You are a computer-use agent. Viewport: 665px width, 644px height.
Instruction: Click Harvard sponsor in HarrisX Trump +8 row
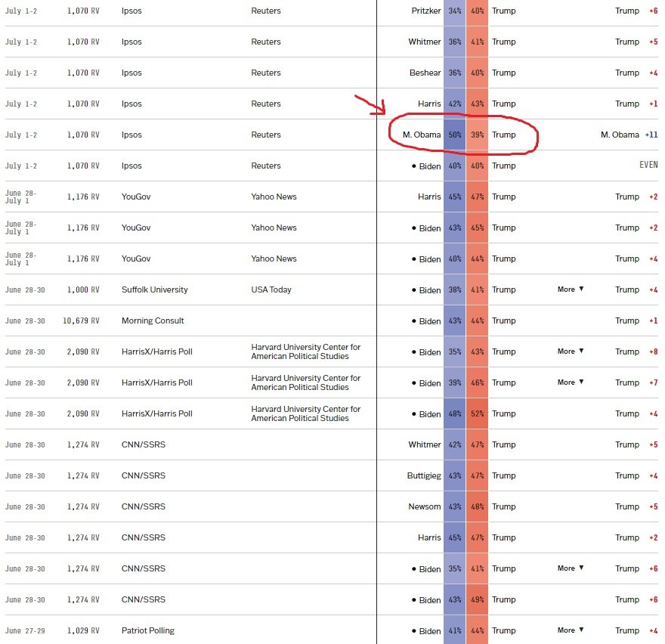coord(305,351)
